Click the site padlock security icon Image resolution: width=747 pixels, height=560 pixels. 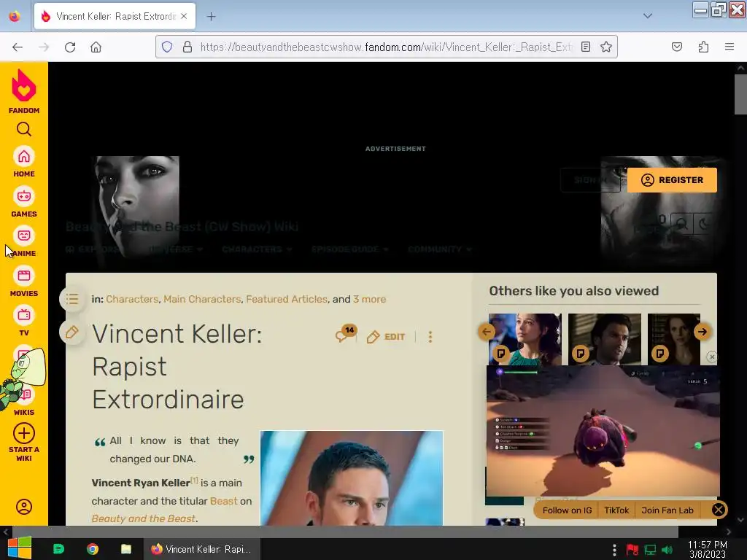(x=187, y=47)
